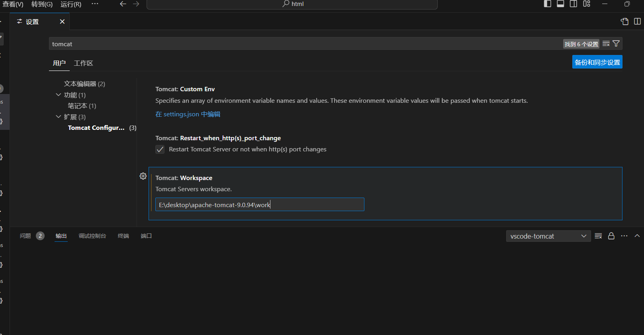The width and height of the screenshot is (644, 335).
Task: Open the panel more actions ellipsis
Action: (624, 236)
